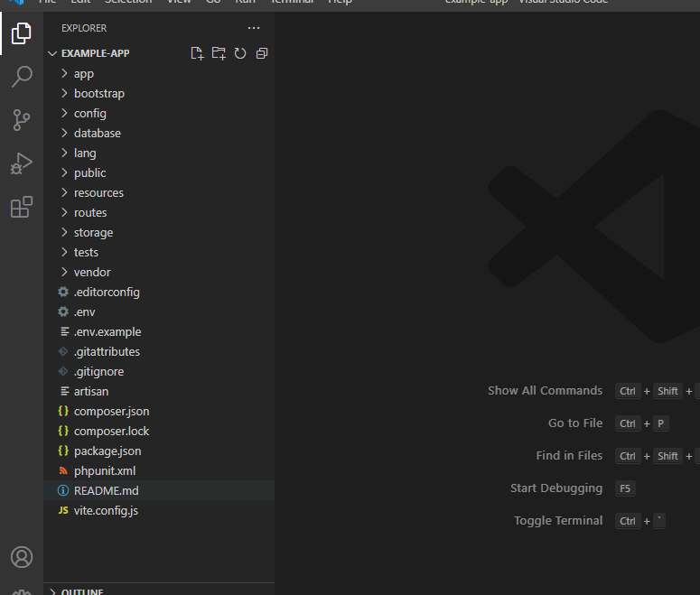This screenshot has width=700, height=595.
Task: Open the Search view icon
Action: click(22, 77)
